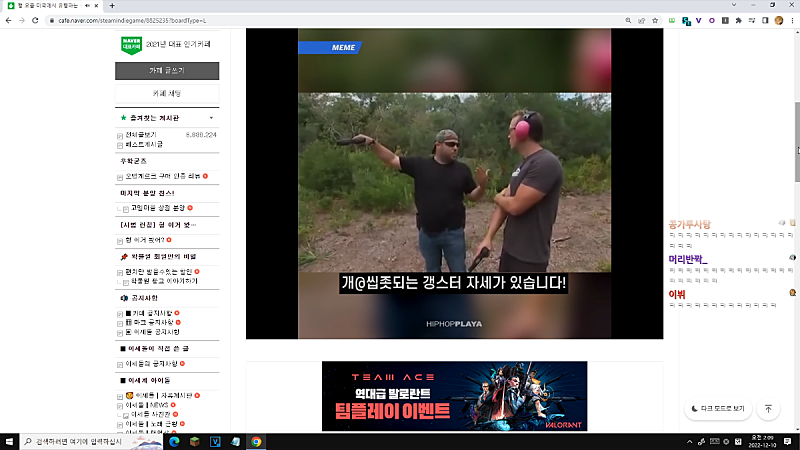The height and width of the screenshot is (450, 800).
Task: Open the media control playlist icon
Action: click(752, 20)
